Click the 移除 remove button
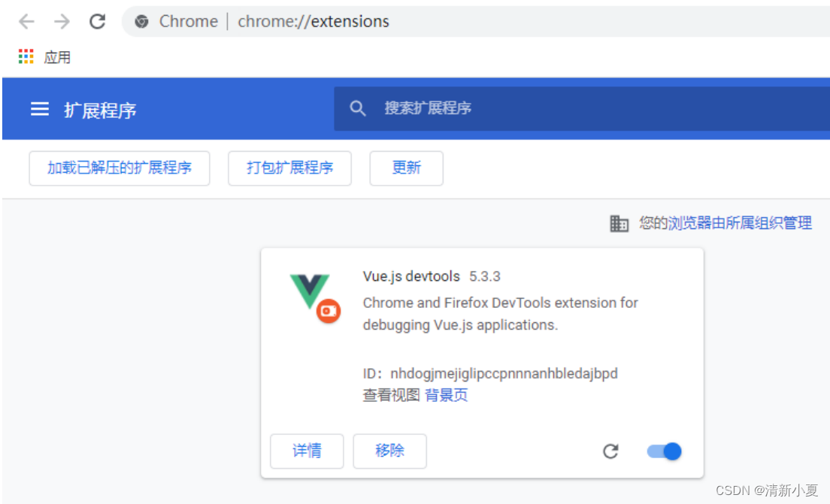The width and height of the screenshot is (830, 504). click(x=389, y=451)
